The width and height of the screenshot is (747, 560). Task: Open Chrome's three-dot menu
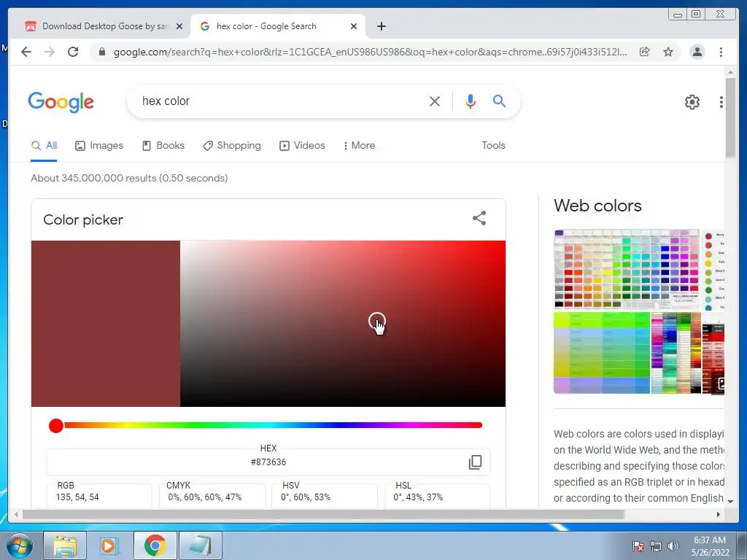[x=721, y=52]
